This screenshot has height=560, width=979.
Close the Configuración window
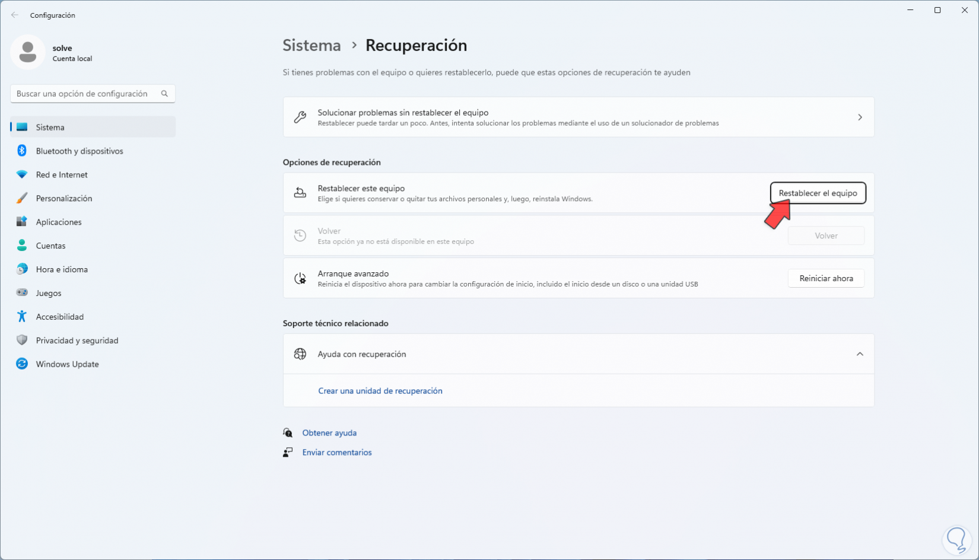[x=965, y=10]
